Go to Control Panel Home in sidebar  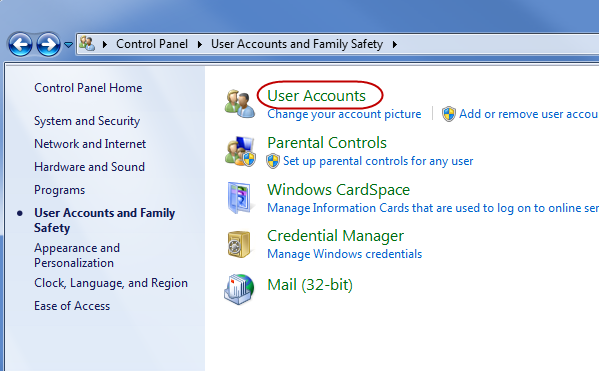click(88, 88)
